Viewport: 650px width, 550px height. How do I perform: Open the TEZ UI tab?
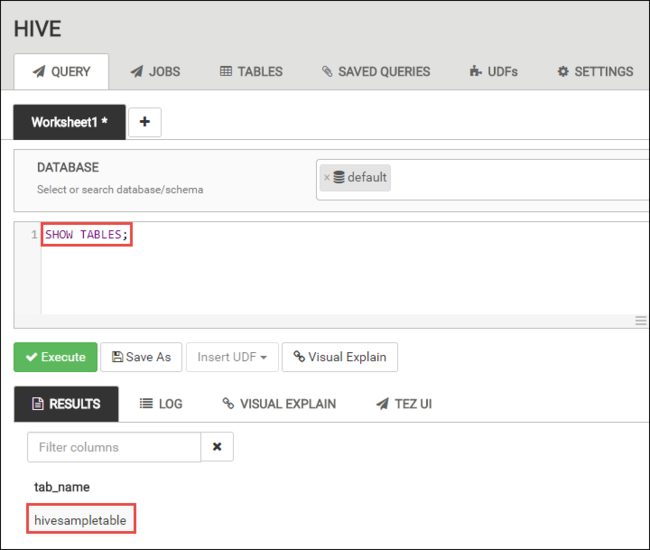coord(404,404)
